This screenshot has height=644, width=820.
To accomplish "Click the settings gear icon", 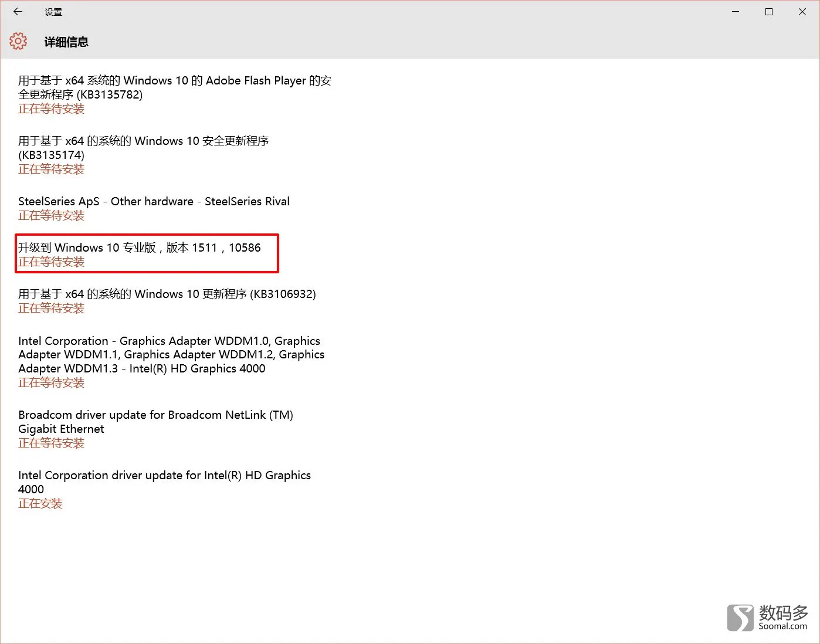I will click(x=18, y=41).
